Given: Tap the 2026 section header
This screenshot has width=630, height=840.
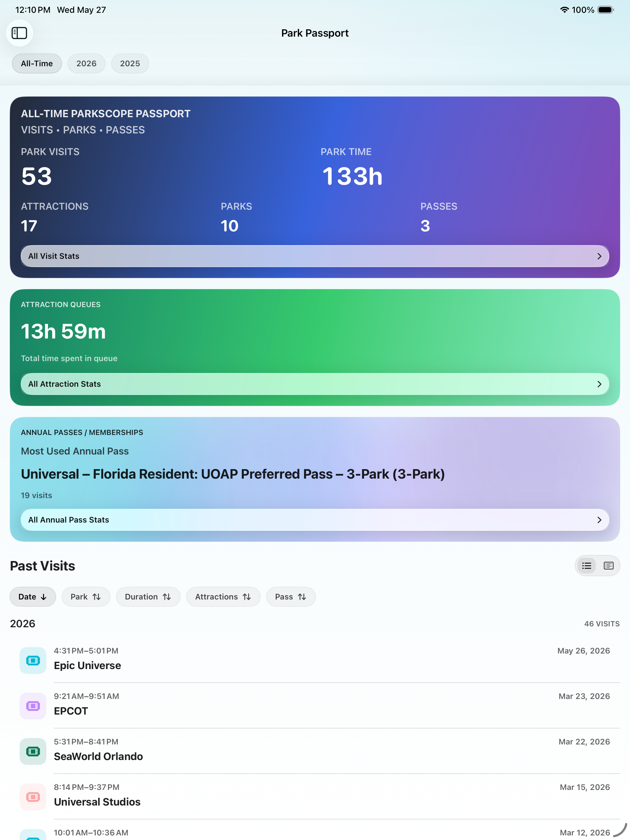Looking at the screenshot, I should tap(23, 624).
